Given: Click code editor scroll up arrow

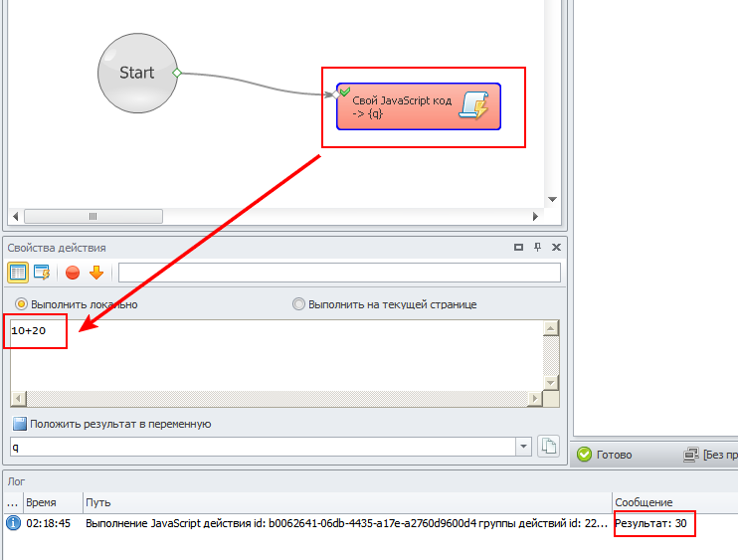Looking at the screenshot, I should click(x=551, y=328).
